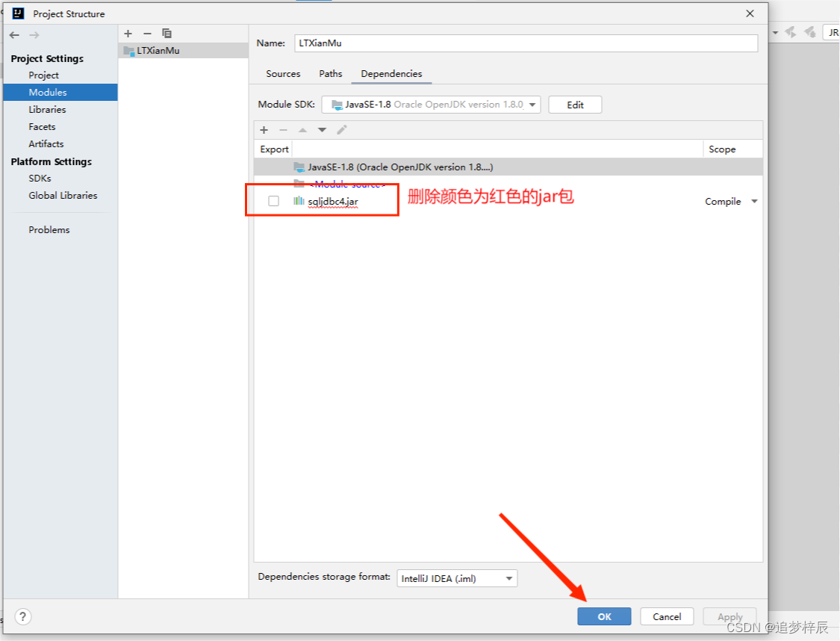Add a dependency with the plus icon

point(264,130)
